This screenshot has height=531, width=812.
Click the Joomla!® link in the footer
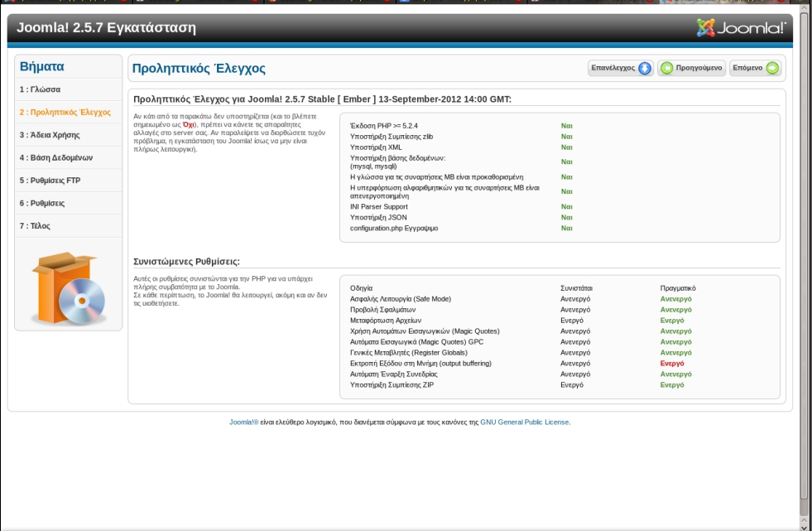pyautogui.click(x=244, y=422)
